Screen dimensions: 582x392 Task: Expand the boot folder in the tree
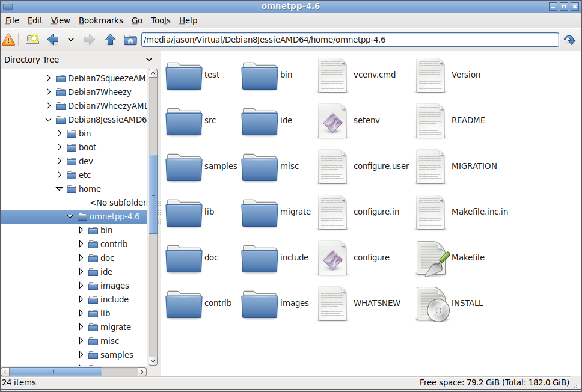click(59, 147)
